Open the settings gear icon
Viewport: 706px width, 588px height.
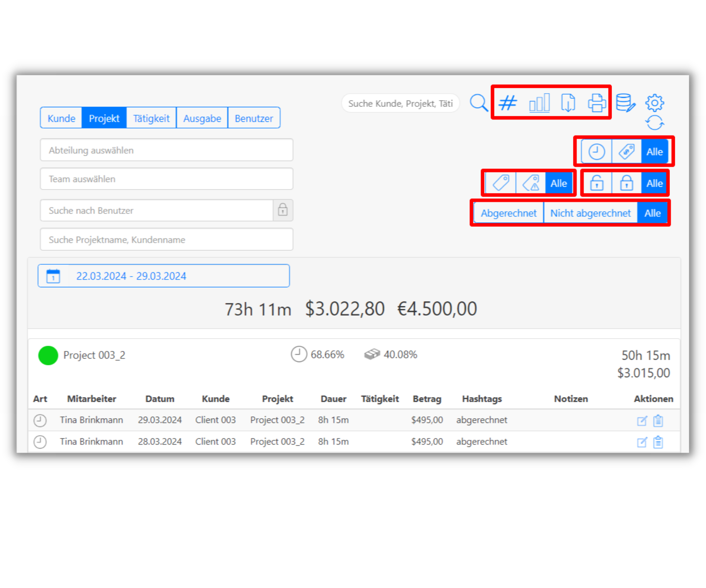pyautogui.click(x=654, y=103)
